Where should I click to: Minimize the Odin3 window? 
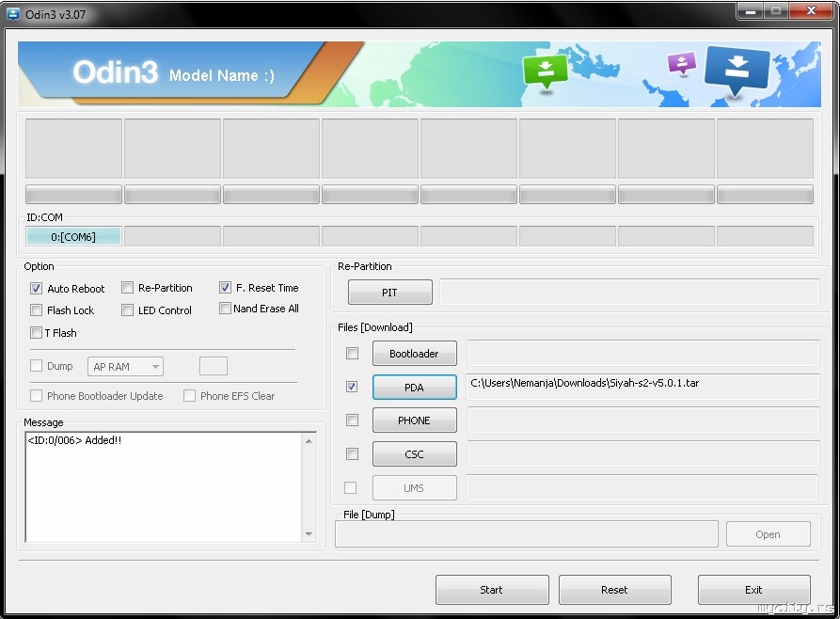click(x=750, y=10)
